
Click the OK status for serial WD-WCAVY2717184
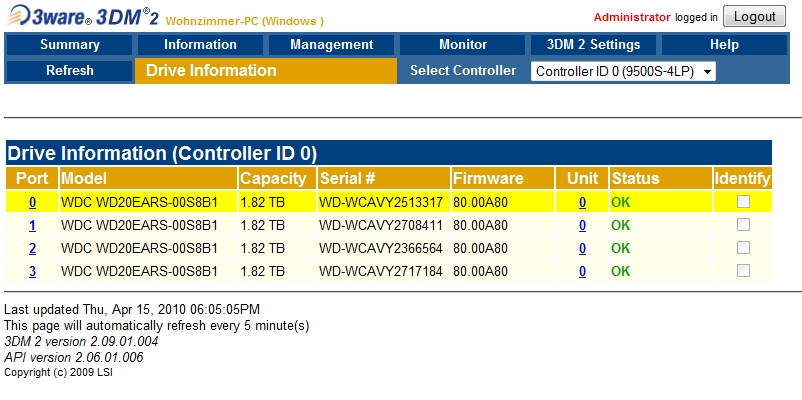tap(620, 271)
